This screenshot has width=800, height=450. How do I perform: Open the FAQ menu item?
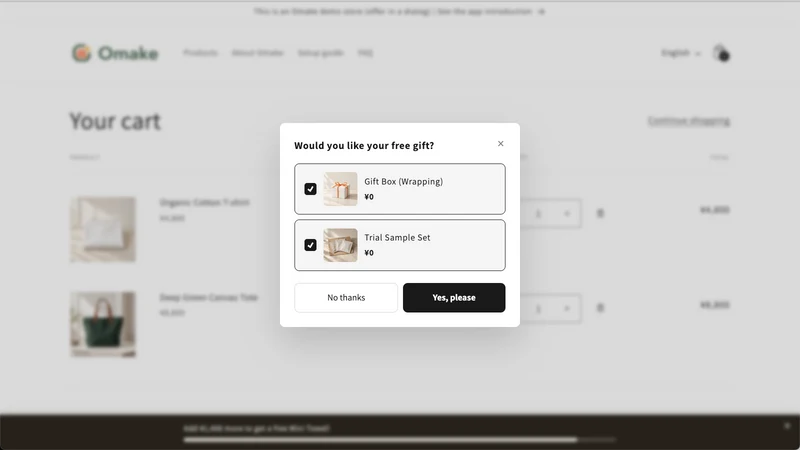click(x=365, y=53)
